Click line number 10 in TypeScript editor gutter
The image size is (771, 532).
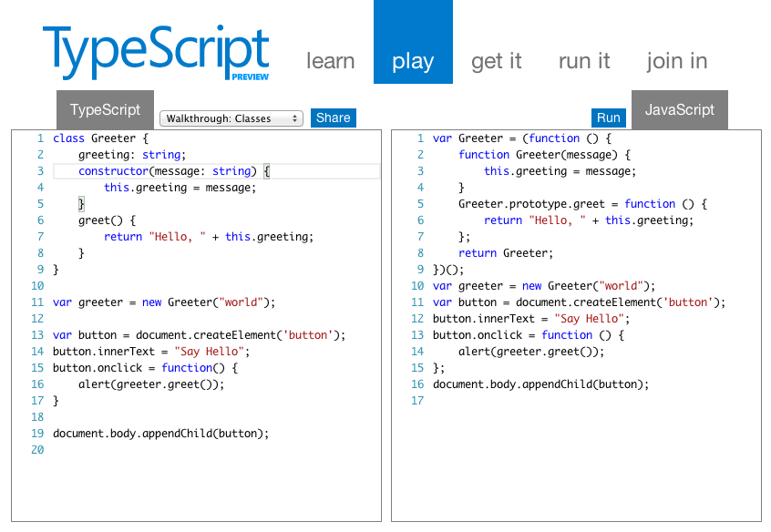point(37,286)
